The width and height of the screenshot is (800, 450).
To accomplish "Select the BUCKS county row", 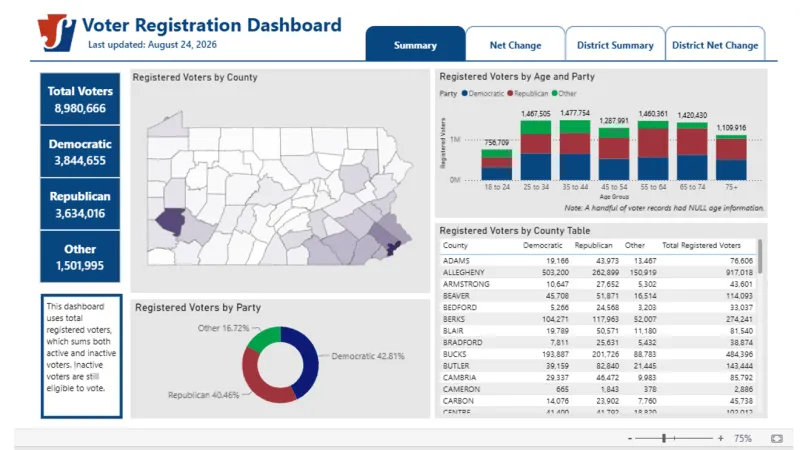I will tap(598, 354).
